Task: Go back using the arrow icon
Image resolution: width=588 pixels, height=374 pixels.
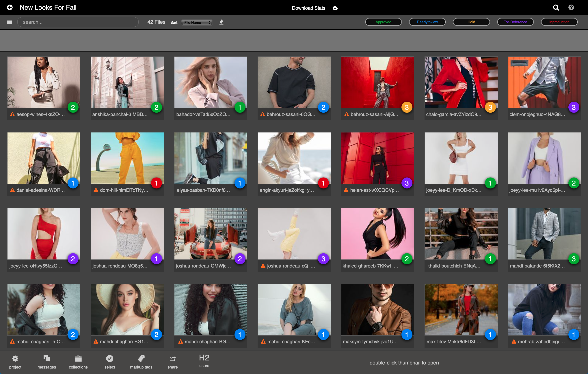Action: click(10, 7)
